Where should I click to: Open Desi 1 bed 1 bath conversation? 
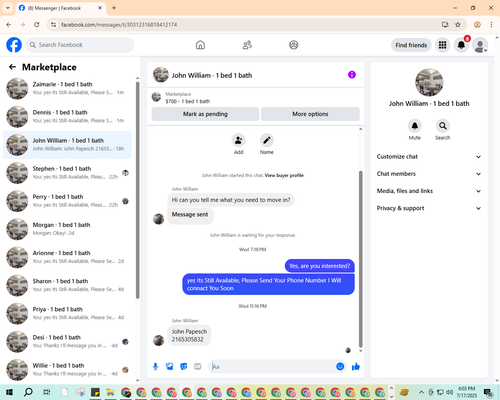tap(67, 342)
